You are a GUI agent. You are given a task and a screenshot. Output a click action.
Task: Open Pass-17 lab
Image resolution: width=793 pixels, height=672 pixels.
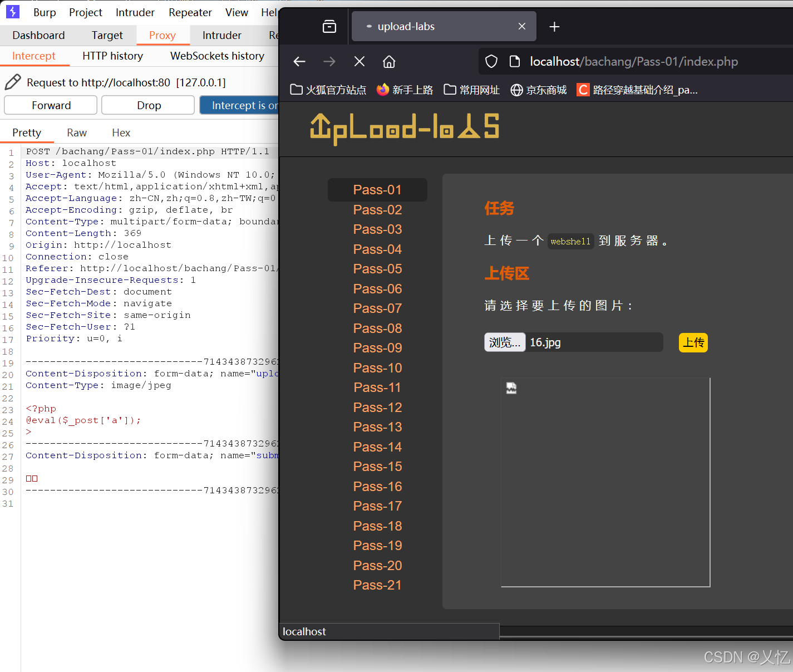coord(377,506)
